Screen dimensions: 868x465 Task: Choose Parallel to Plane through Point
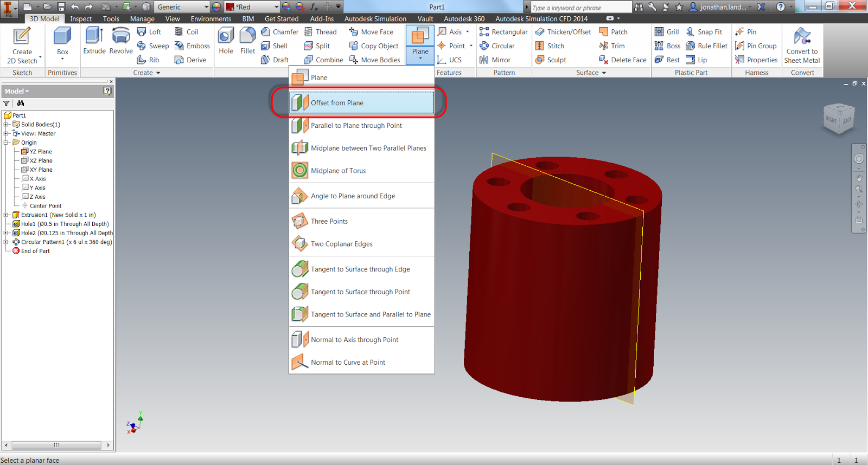(361, 126)
